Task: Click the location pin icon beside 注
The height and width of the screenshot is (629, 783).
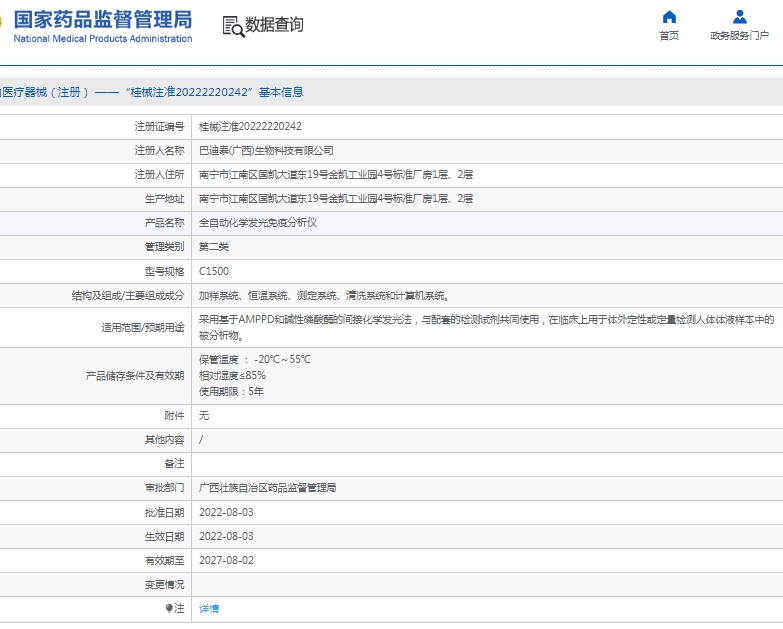Action: coord(169,608)
